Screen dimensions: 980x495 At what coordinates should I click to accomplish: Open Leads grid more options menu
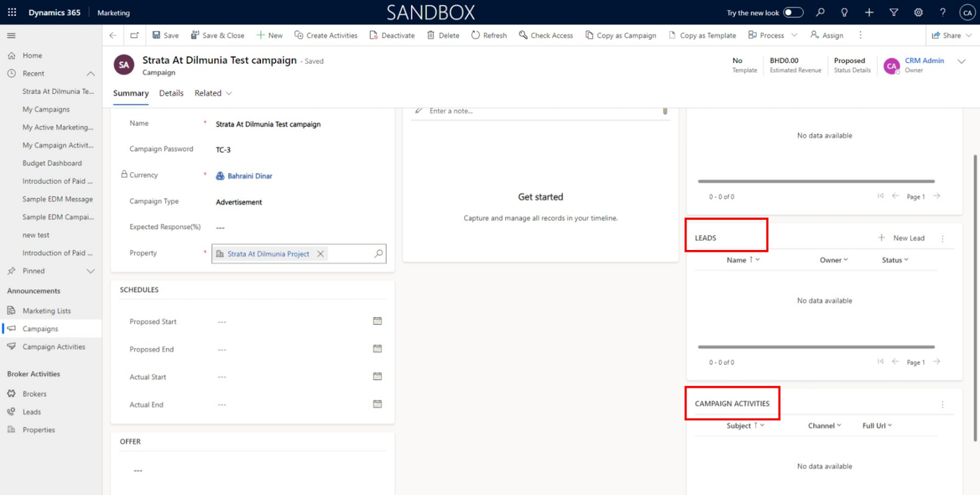942,239
